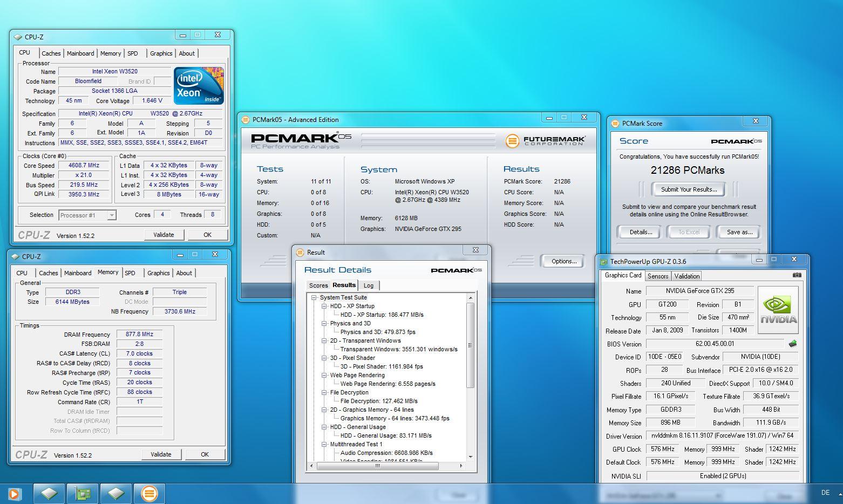This screenshot has width=843, height=504.
Task: Collapse the Web Page Rendering node
Action: [x=324, y=375]
